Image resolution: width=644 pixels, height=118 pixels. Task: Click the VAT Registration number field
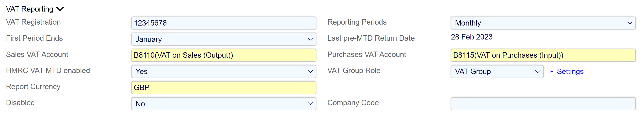pos(223,23)
